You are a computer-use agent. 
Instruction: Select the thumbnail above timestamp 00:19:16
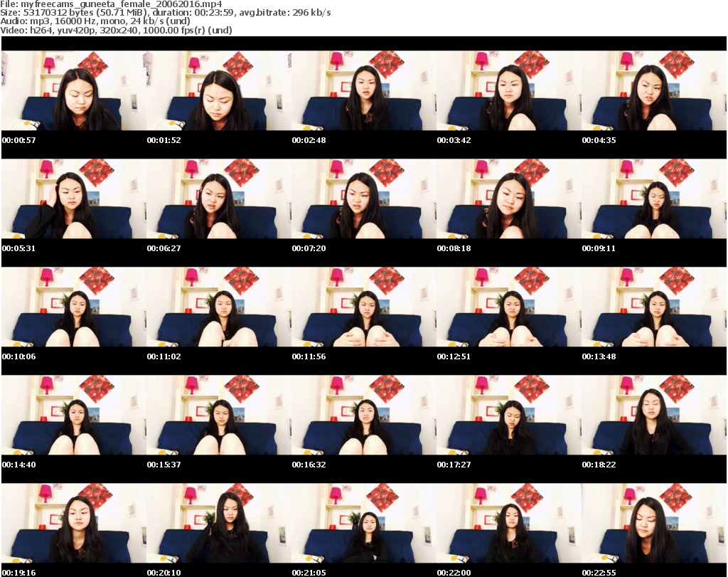tap(74, 524)
